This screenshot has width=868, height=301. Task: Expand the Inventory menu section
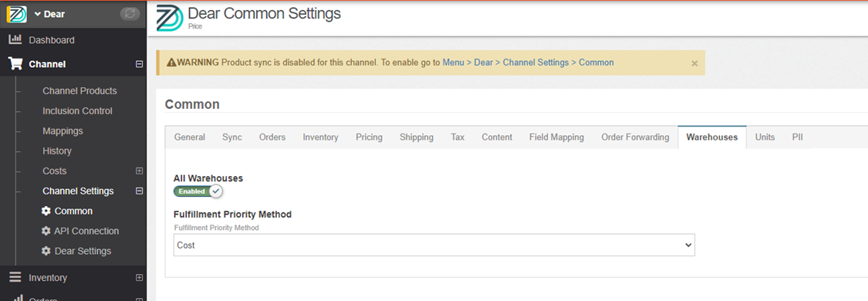point(139,278)
